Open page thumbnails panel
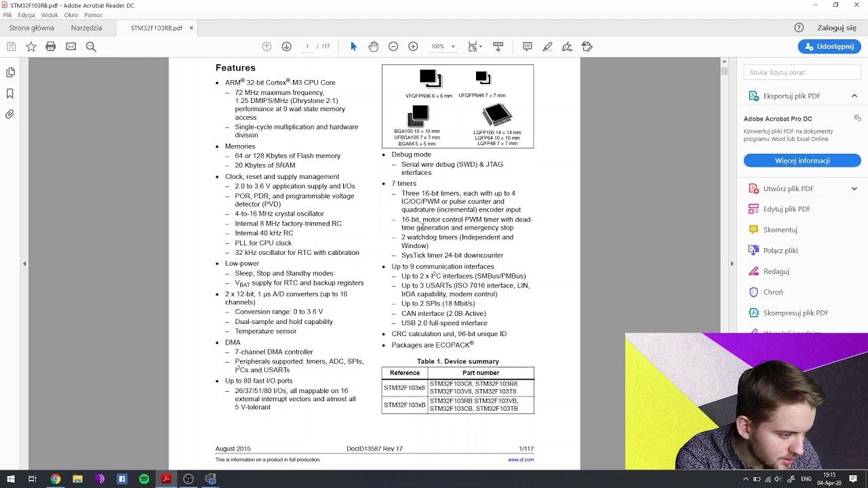This screenshot has width=868, height=488. (10, 73)
